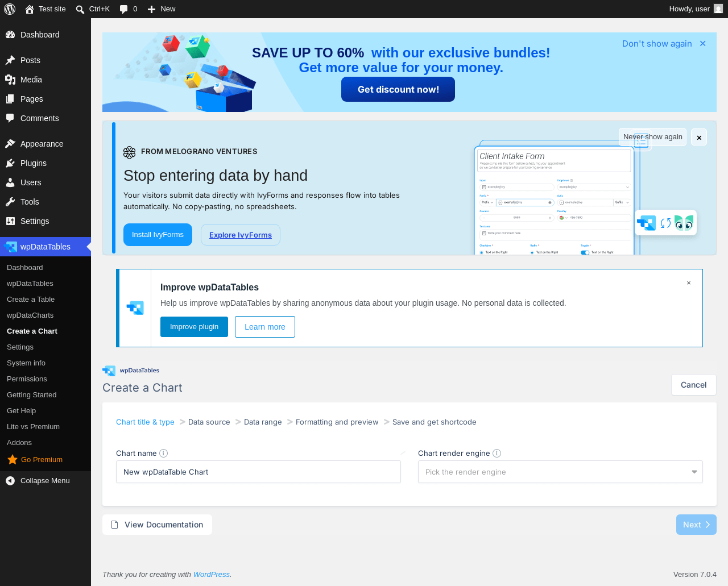Image resolution: width=728 pixels, height=586 pixels.
Task: Click Explore IvyForms link
Action: point(241,235)
